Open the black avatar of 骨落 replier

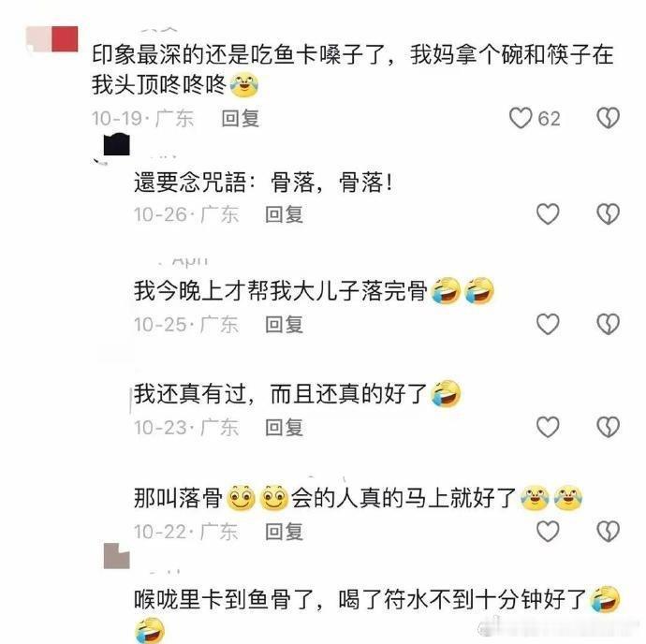pos(117,145)
